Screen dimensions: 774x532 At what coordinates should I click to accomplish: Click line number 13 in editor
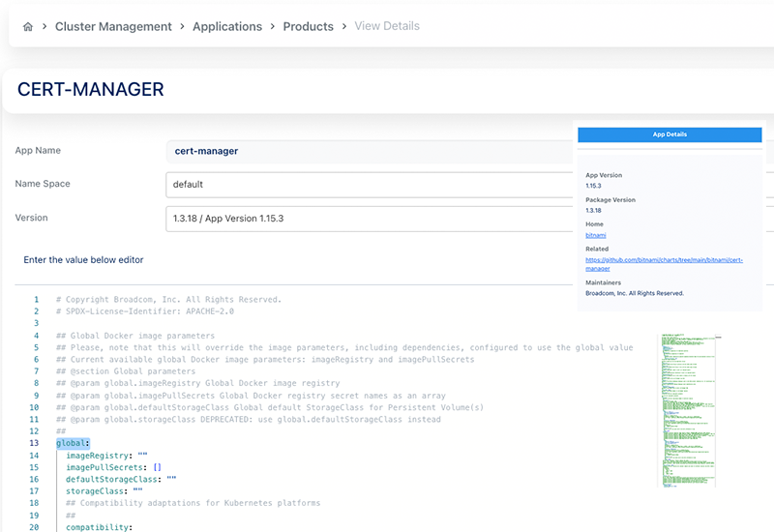point(34,443)
